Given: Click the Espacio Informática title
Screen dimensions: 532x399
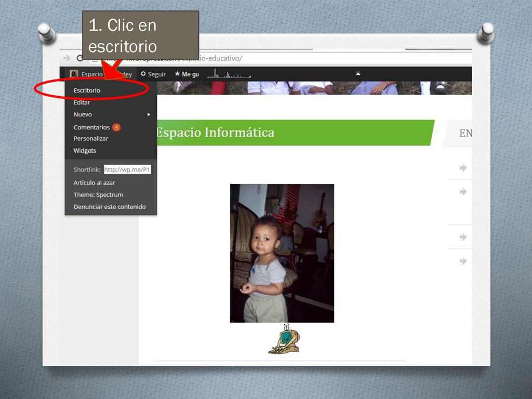Looking at the screenshot, I should (x=215, y=132).
